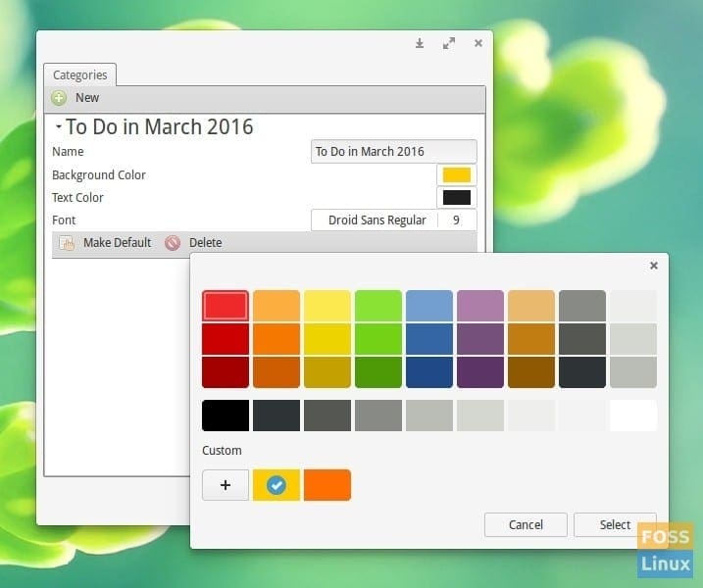Open the Background Color yellow swatch button
This screenshot has width=703, height=588.
point(457,174)
